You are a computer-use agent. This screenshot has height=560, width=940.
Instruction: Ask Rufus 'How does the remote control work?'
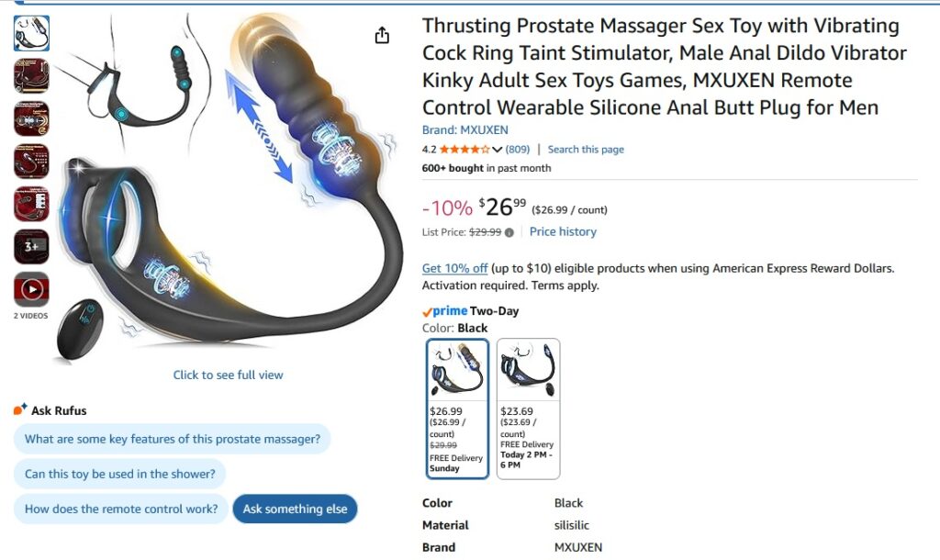coord(121,509)
